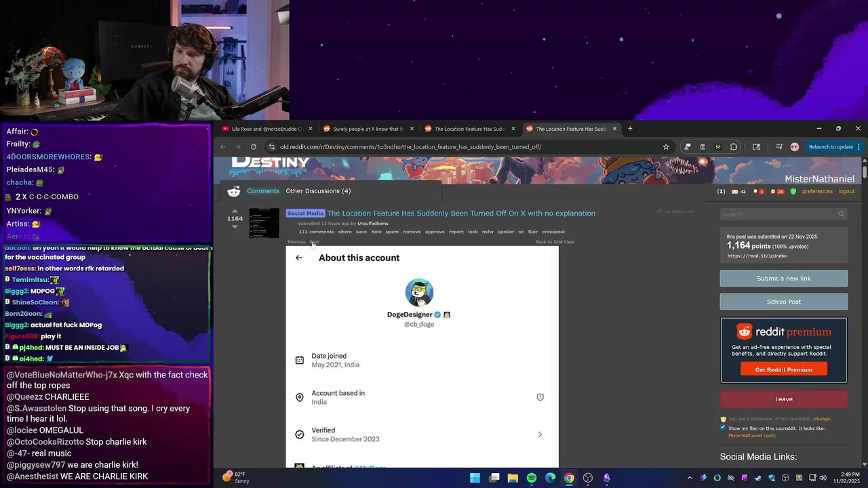The image size is (868, 488).
Task: Switch to Other Discussions (4) tab
Action: coord(318,191)
